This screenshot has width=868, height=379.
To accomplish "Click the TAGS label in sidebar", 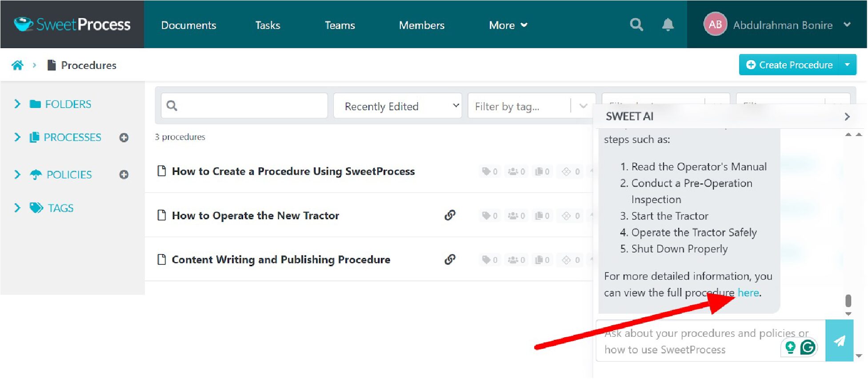I will click(x=61, y=208).
